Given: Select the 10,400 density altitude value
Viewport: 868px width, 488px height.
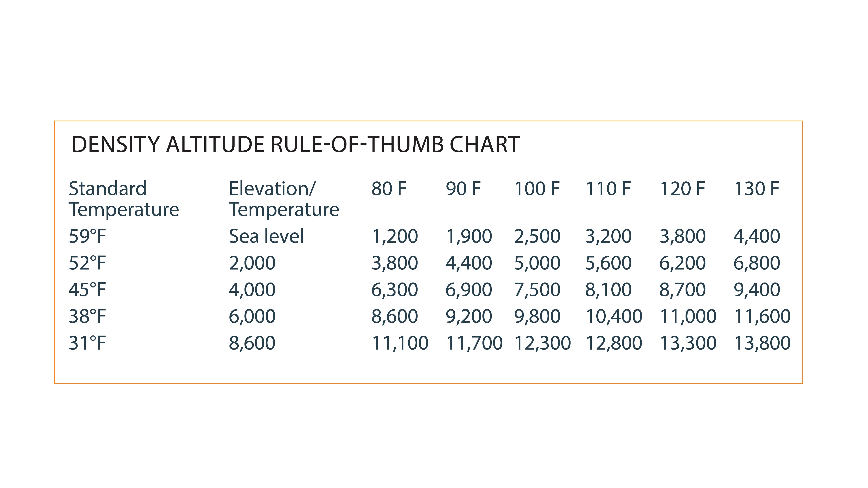Looking at the screenshot, I should [614, 317].
